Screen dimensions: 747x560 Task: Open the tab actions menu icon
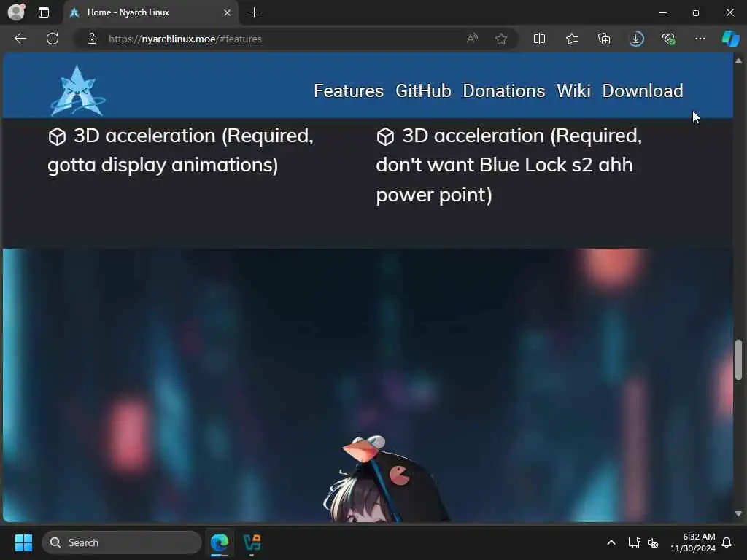[x=43, y=12]
